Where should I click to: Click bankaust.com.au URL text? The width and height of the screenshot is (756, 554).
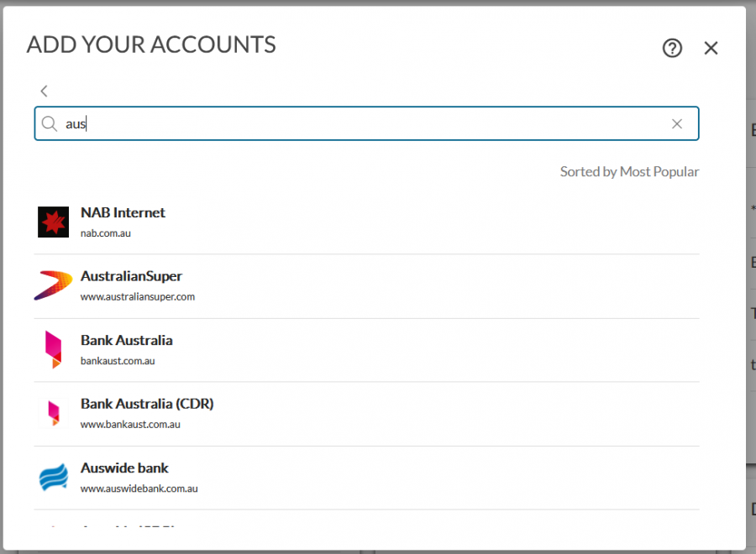118,361
